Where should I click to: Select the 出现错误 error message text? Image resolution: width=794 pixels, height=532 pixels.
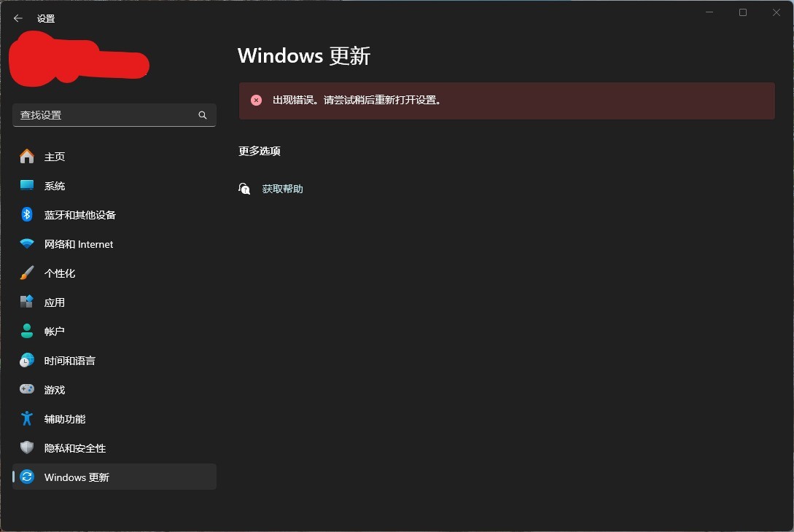coord(357,100)
